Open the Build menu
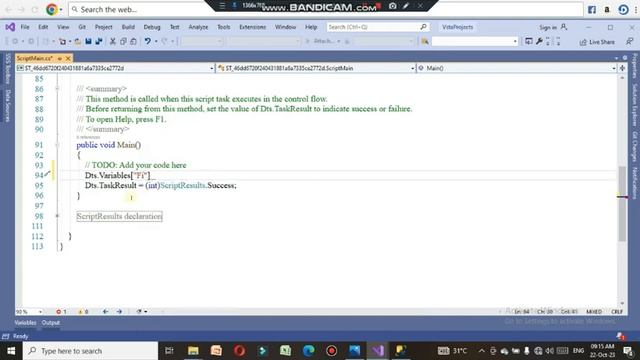 click(x=128, y=27)
